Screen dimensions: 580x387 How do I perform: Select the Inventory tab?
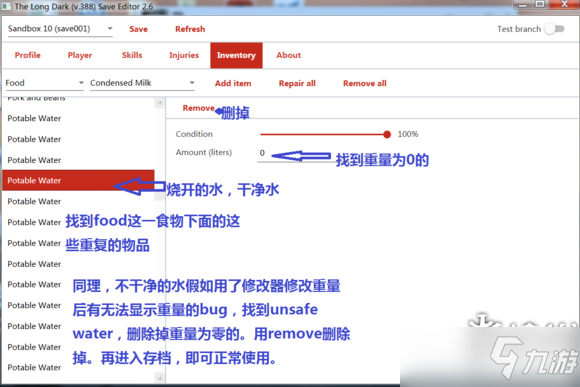pos(236,55)
